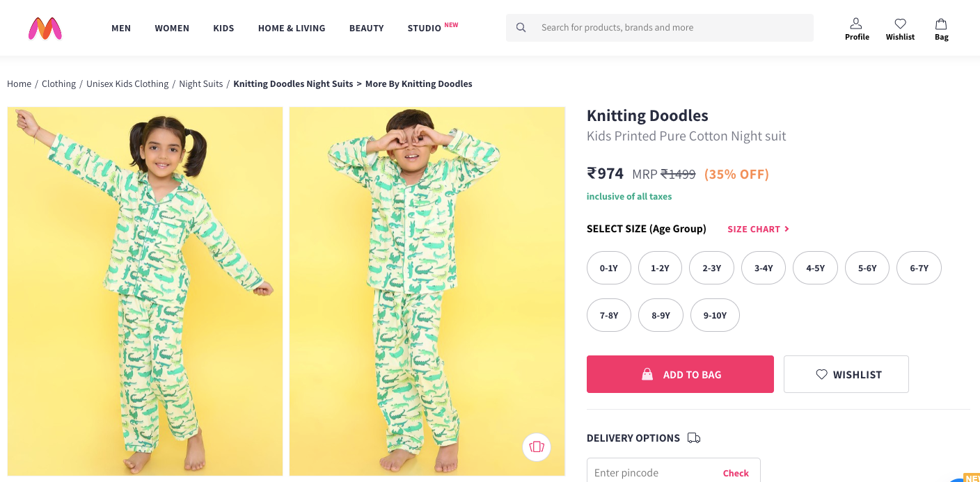Click the Add to Bag button
Image resolution: width=980 pixels, height=482 pixels.
coord(680,374)
